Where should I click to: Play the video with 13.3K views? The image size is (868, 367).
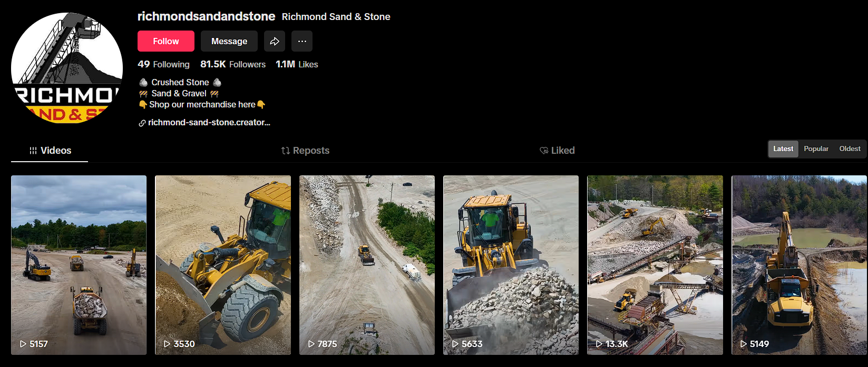pyautogui.click(x=655, y=264)
